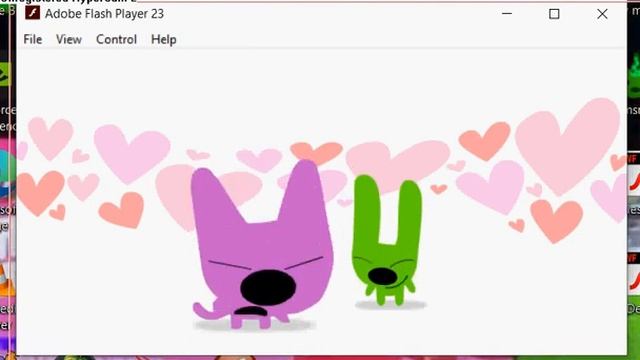Click the green rabbit-like character in the animation

[x=387, y=241]
